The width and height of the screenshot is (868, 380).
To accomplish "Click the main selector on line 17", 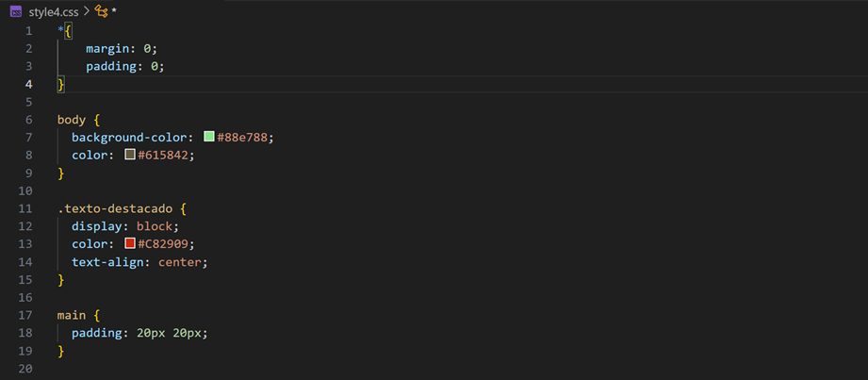I will coord(72,315).
